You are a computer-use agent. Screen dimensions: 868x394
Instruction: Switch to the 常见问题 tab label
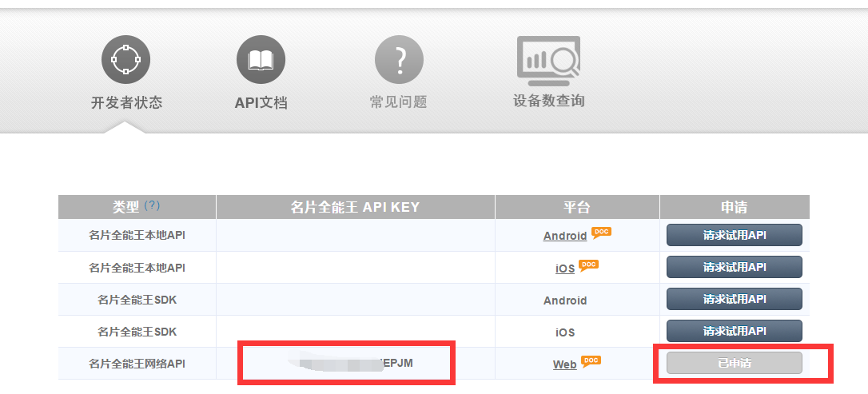pos(399,102)
